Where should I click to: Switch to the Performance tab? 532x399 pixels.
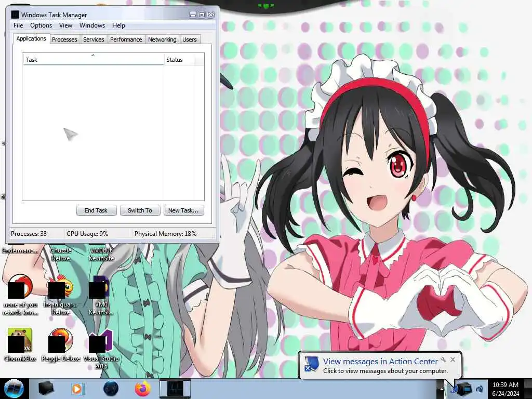click(x=126, y=39)
